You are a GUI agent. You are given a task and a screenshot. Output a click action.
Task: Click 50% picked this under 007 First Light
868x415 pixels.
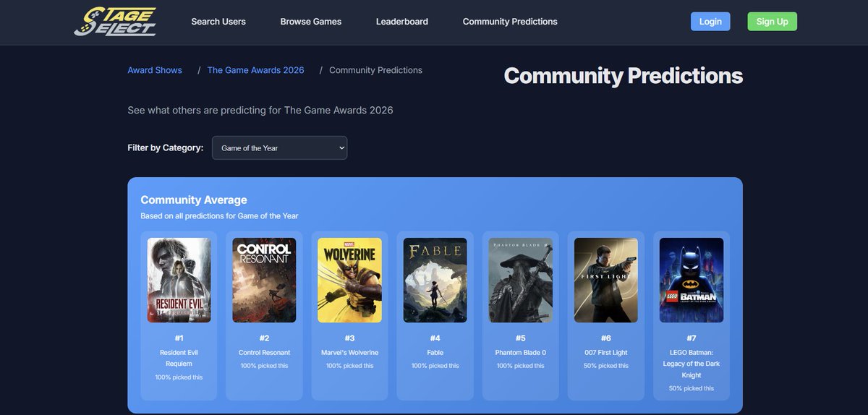(x=606, y=366)
